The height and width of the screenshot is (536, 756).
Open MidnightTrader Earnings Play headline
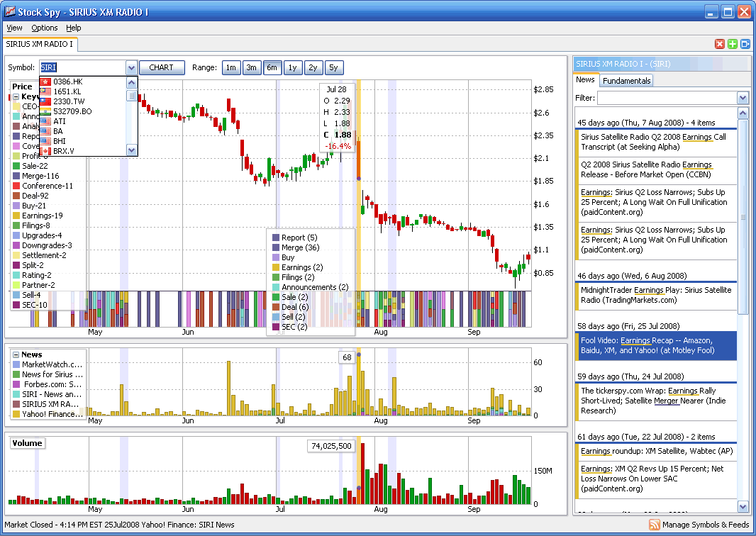[656, 295]
